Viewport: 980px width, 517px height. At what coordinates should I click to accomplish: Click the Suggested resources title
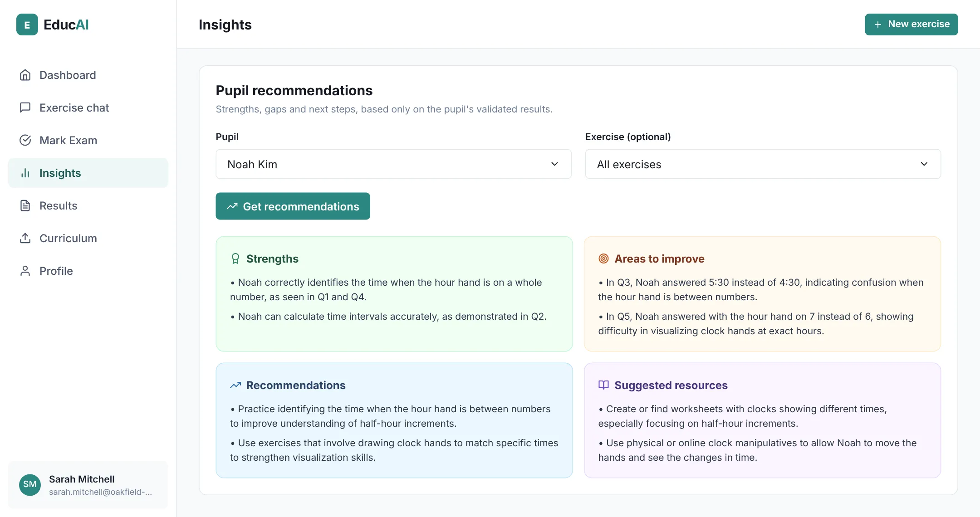tap(671, 385)
